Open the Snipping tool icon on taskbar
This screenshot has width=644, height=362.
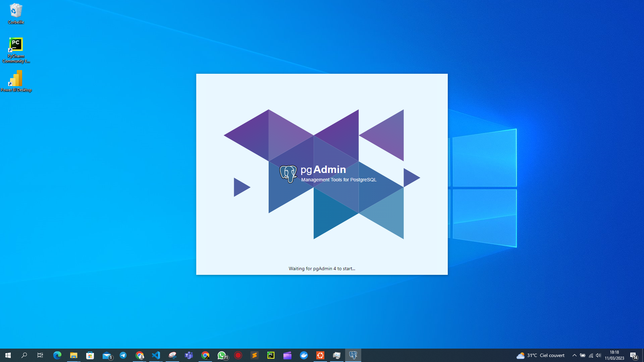tap(172, 355)
